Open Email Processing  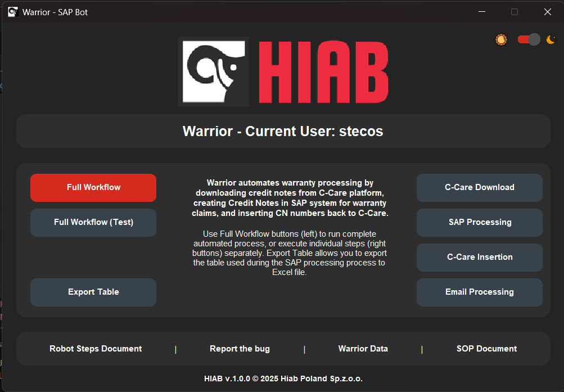(x=480, y=292)
